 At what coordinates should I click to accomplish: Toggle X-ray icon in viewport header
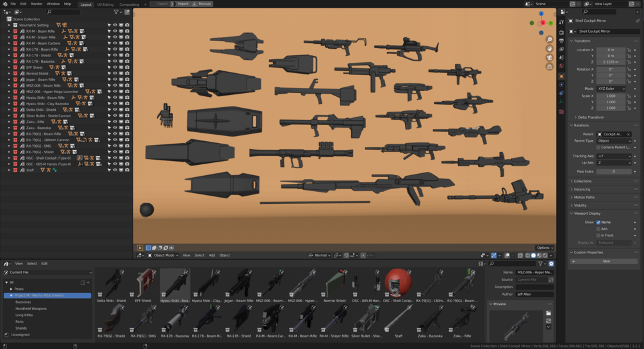tap(520, 255)
